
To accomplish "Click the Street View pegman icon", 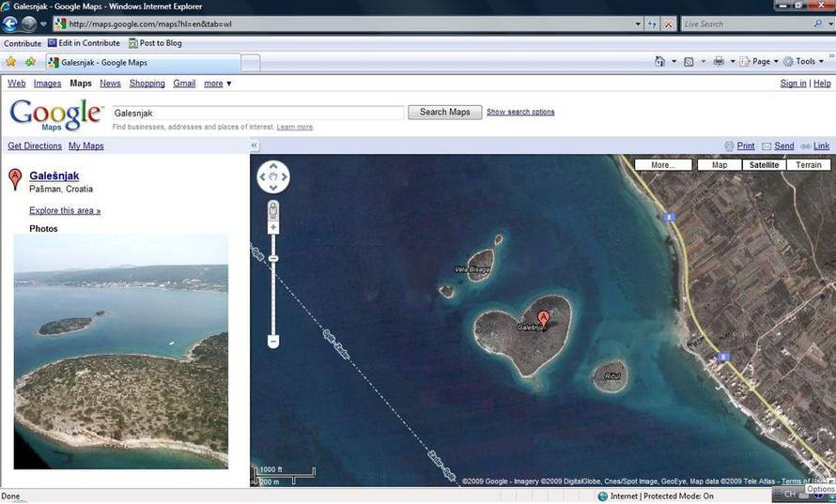I will (273, 210).
